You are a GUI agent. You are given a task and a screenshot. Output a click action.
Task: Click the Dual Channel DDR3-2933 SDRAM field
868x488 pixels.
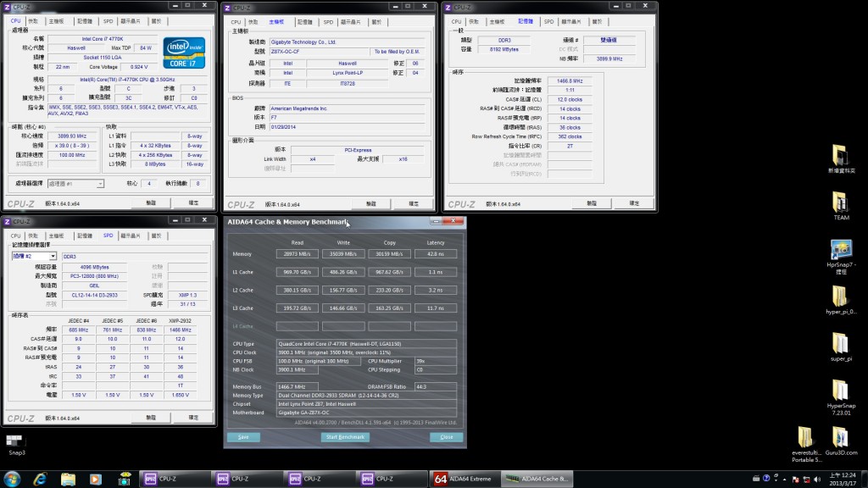click(x=366, y=396)
